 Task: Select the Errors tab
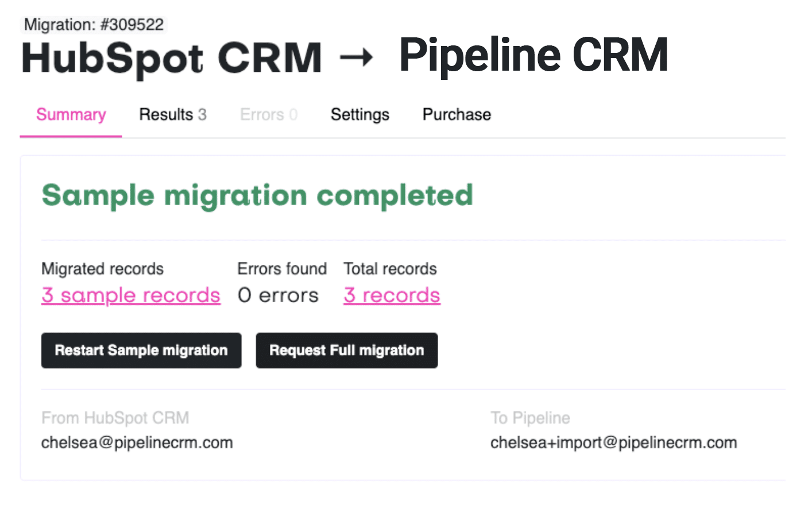(x=268, y=114)
